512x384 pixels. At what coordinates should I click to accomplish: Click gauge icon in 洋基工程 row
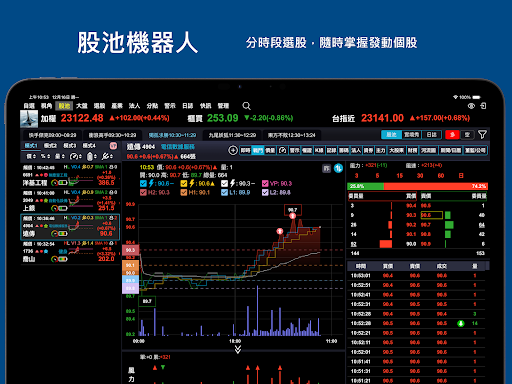click(x=54, y=183)
